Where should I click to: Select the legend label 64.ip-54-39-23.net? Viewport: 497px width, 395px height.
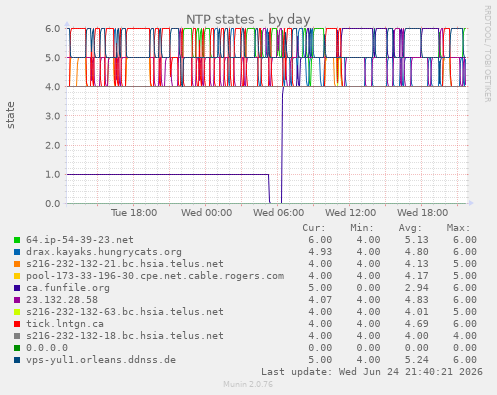coord(80,240)
